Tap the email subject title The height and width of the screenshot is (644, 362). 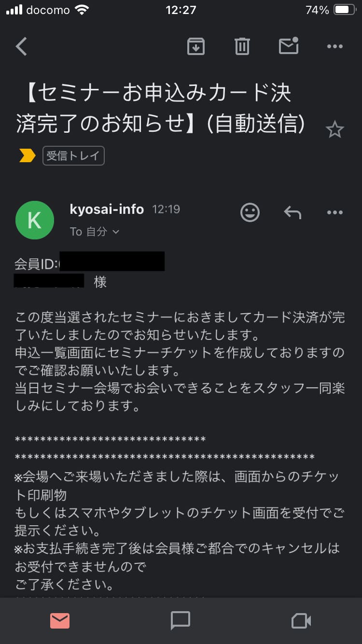tap(159, 109)
